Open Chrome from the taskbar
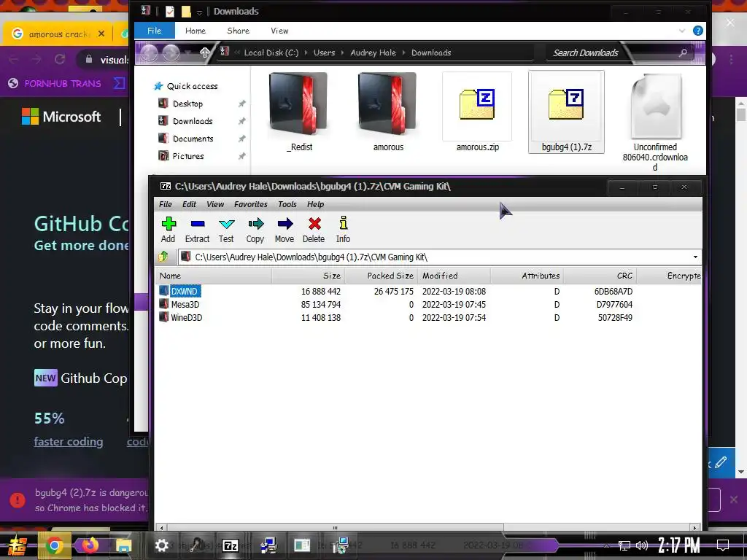Screen dimensions: 747x560 pyautogui.click(x=54, y=545)
